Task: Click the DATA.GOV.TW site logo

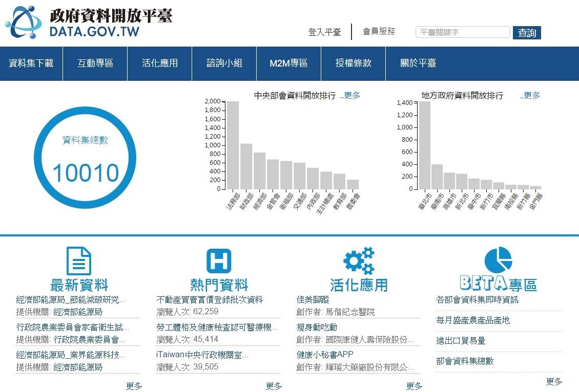Action: click(x=88, y=23)
